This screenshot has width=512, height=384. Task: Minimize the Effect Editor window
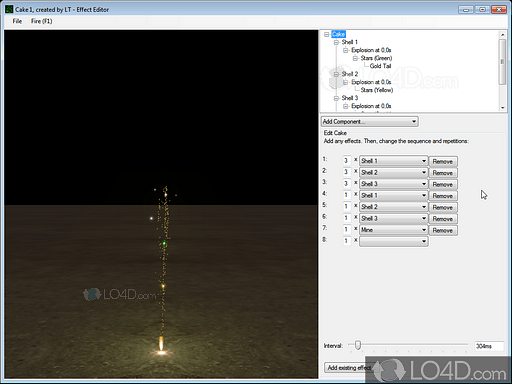click(x=466, y=9)
